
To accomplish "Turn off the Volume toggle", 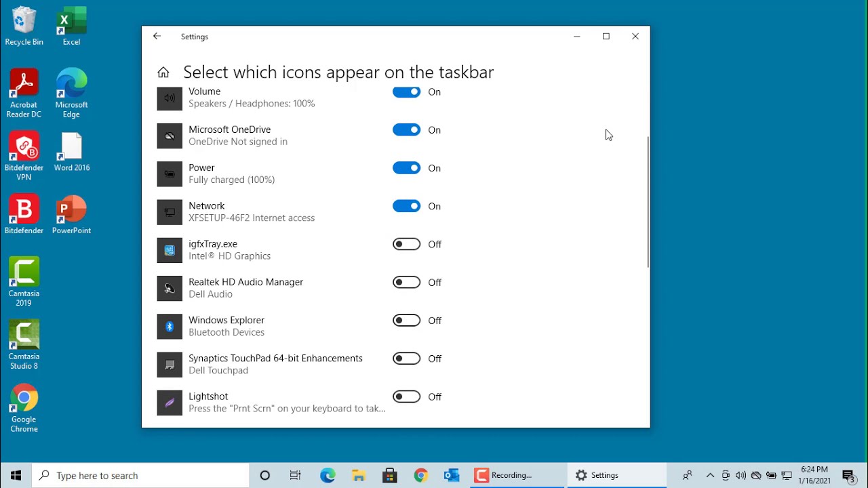I will (x=407, y=92).
